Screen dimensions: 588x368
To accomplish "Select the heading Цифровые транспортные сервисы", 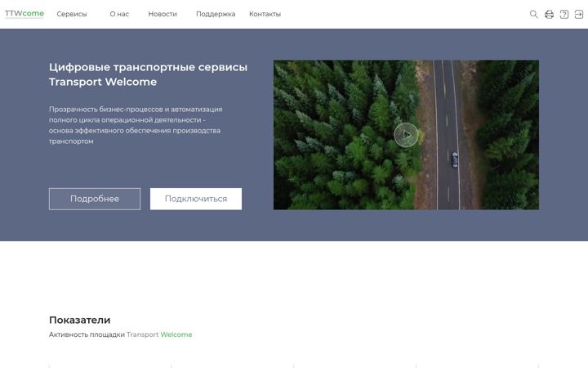I will coord(148,67).
